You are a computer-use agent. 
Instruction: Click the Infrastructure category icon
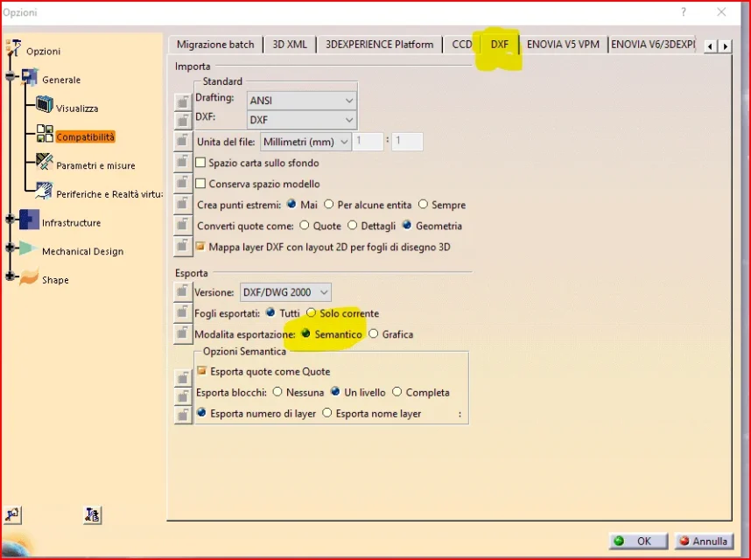tap(29, 220)
